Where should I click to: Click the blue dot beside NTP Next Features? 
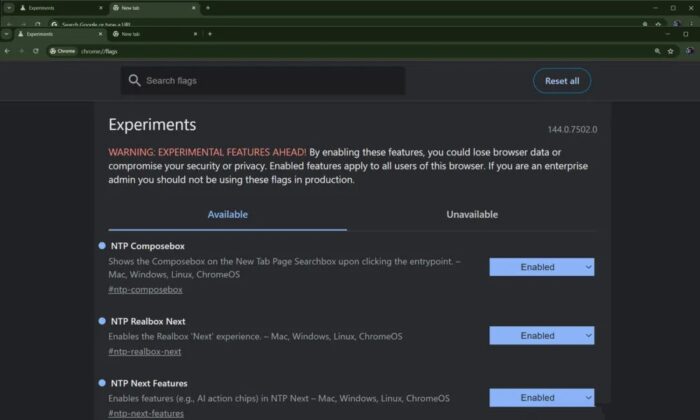point(102,382)
